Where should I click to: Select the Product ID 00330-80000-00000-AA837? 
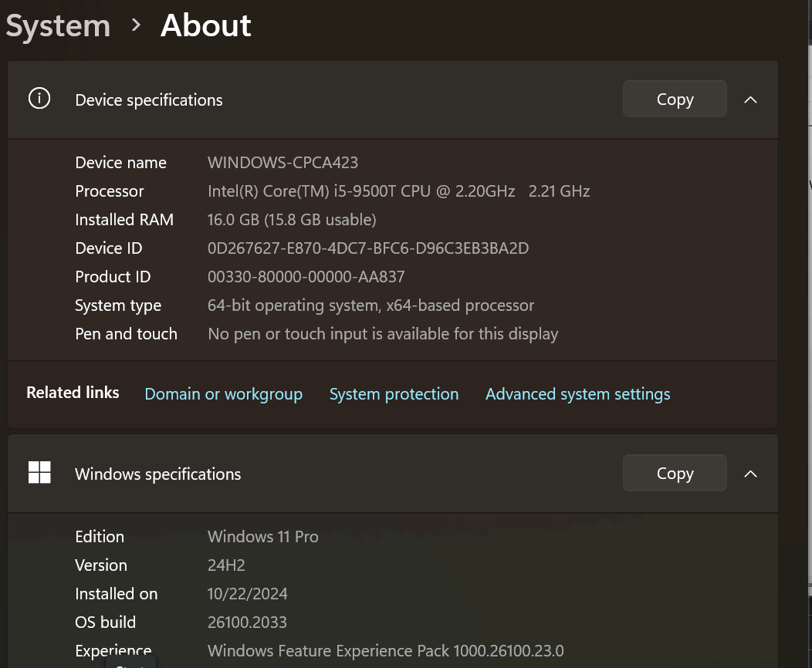click(x=306, y=277)
